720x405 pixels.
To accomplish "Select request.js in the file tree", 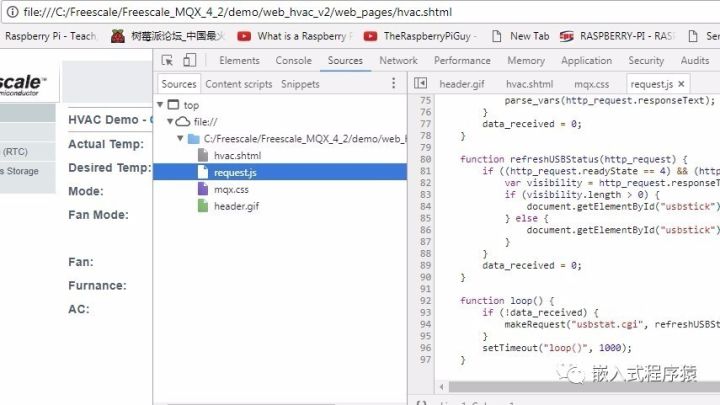I will coord(280,172).
